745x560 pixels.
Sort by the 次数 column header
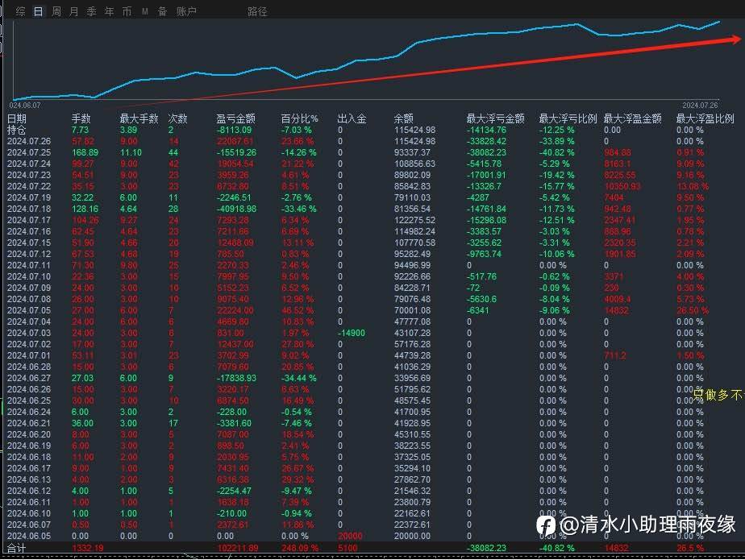pos(177,118)
